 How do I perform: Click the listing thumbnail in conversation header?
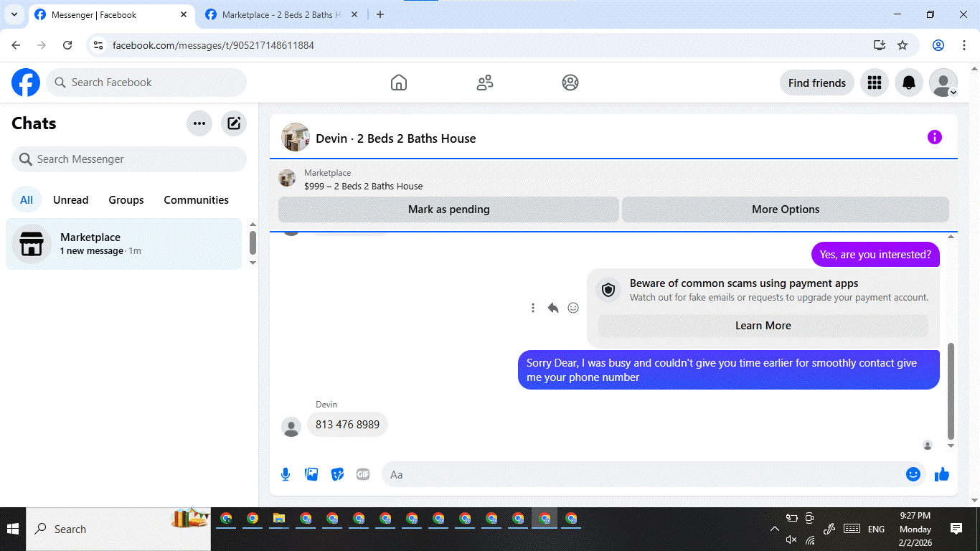pyautogui.click(x=296, y=137)
